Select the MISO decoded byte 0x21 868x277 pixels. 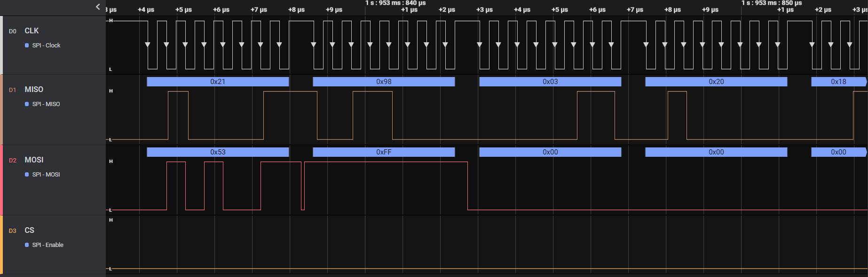pos(218,82)
